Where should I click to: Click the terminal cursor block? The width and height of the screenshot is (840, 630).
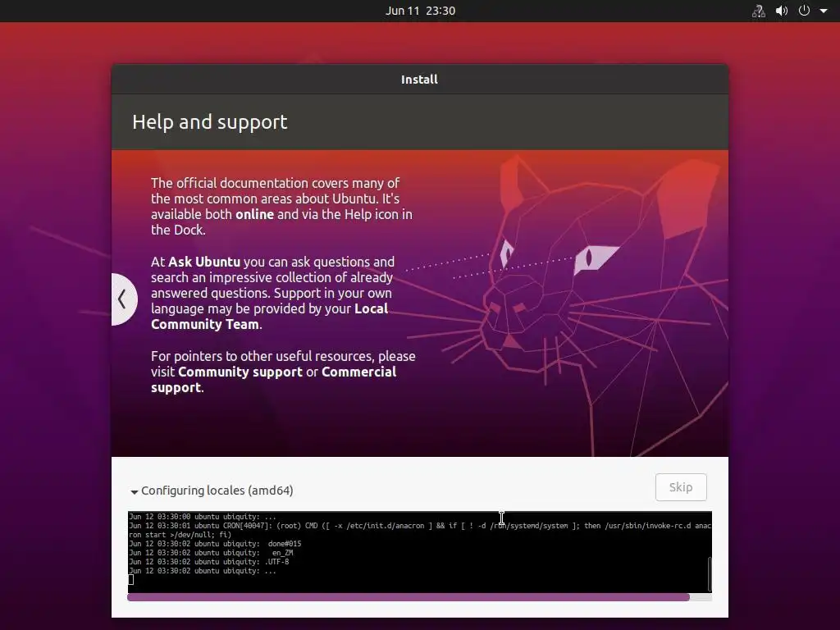coord(130,580)
